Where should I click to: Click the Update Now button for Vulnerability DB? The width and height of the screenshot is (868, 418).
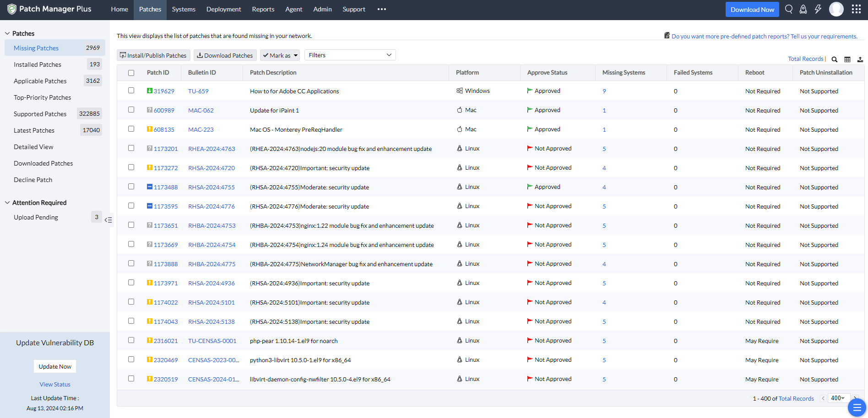54,366
